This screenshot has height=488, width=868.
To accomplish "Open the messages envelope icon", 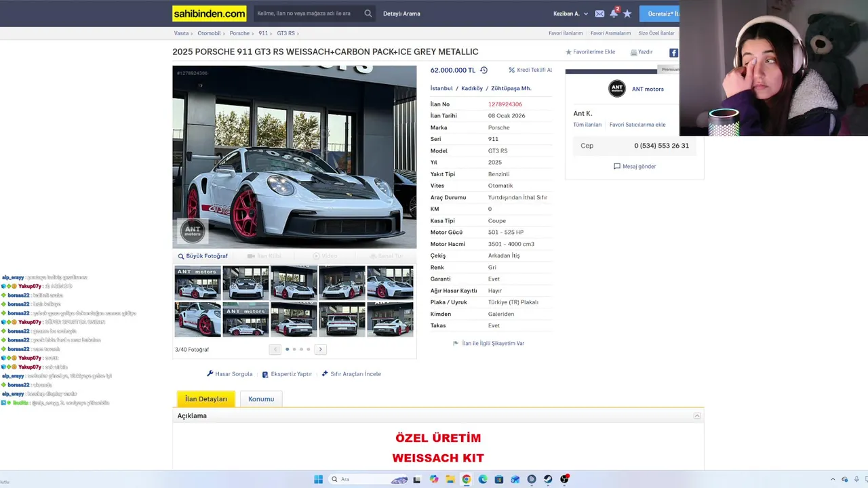I will 599,14.
